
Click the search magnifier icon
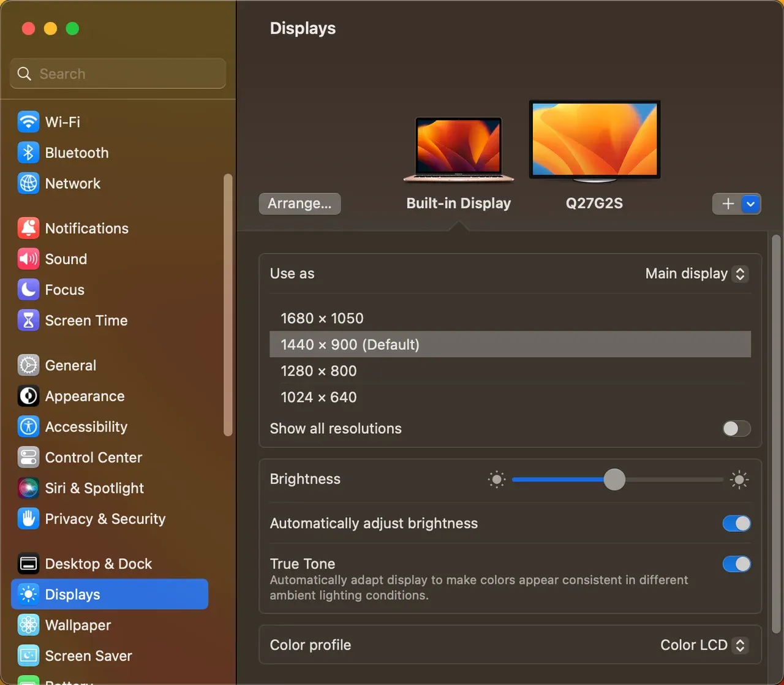(24, 74)
